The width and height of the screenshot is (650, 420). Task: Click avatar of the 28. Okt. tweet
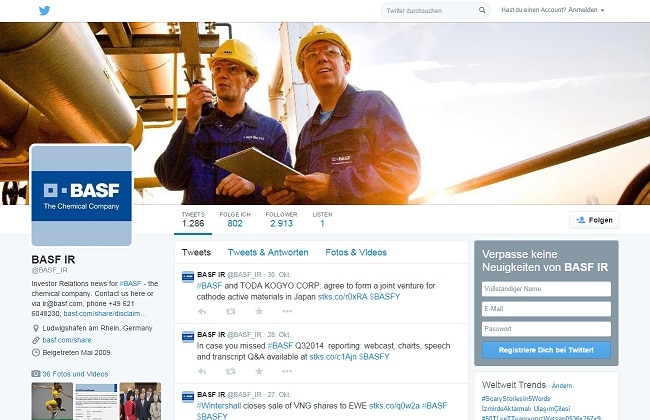(x=188, y=337)
